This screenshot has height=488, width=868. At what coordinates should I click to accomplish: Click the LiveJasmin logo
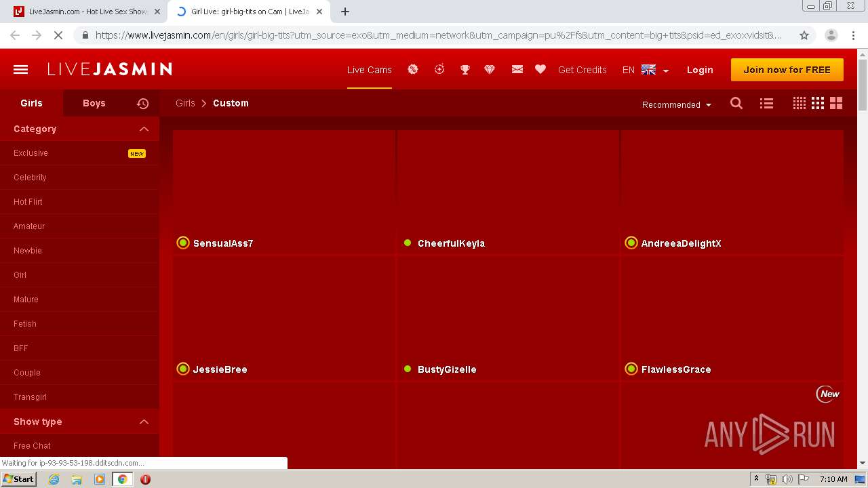(110, 69)
